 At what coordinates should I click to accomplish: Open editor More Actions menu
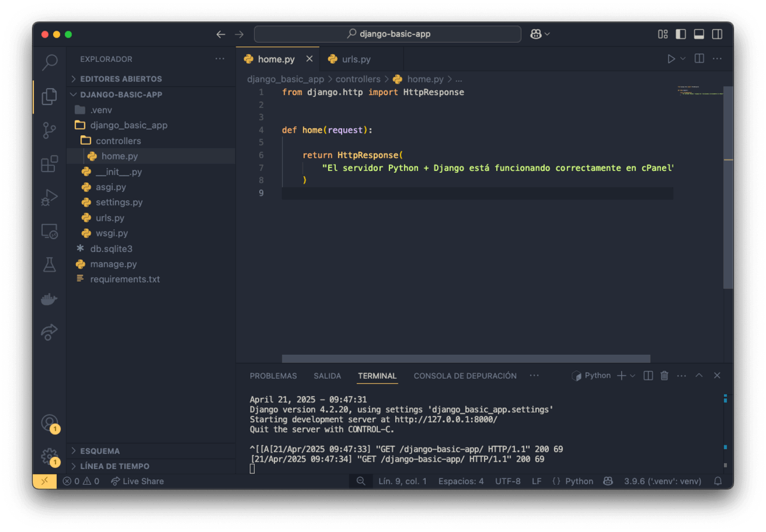pos(717,59)
